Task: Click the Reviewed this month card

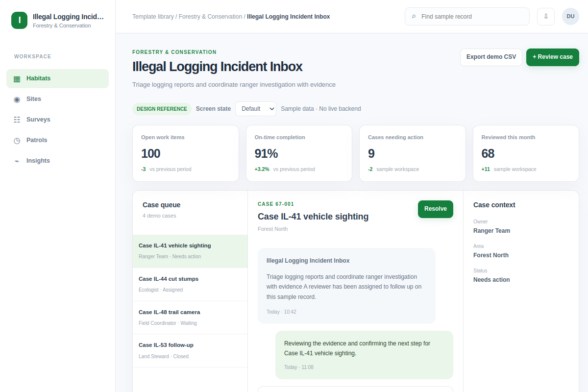Action: 526,153
